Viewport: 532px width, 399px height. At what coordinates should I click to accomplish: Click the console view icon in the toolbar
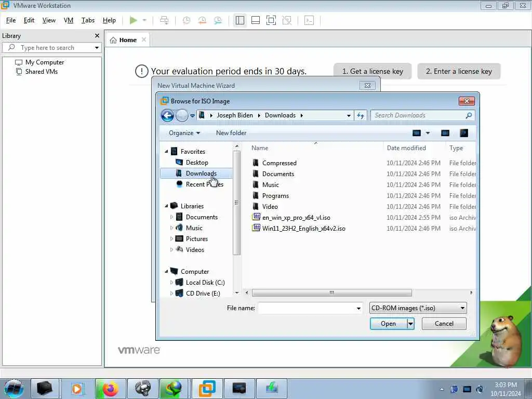coord(309,20)
